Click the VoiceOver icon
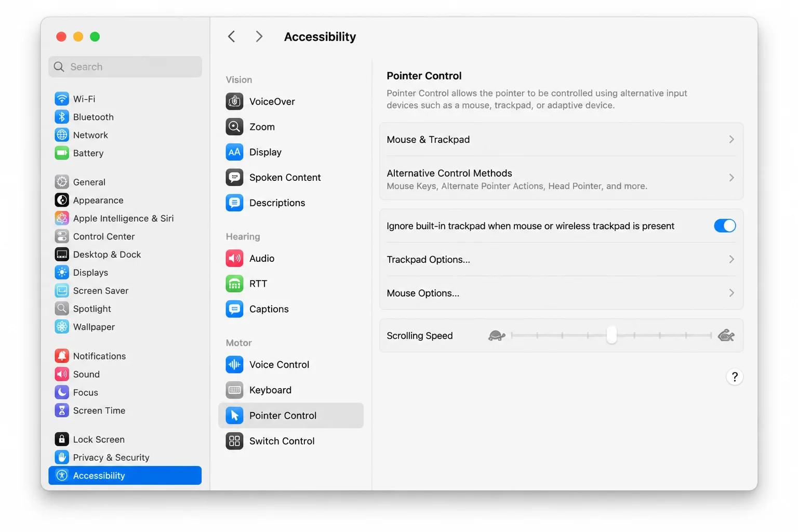The image size is (798, 532). point(234,101)
